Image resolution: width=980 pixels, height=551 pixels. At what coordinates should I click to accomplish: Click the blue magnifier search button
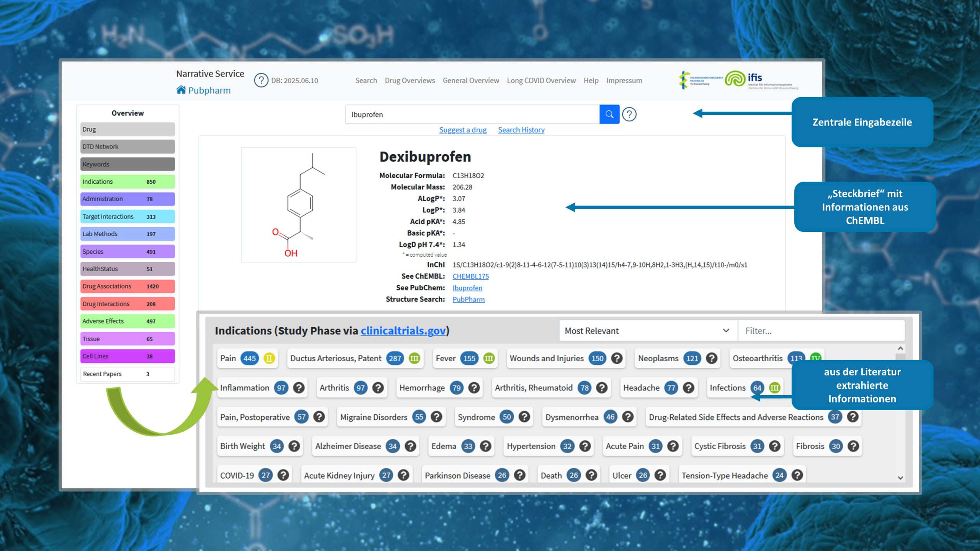tap(609, 114)
